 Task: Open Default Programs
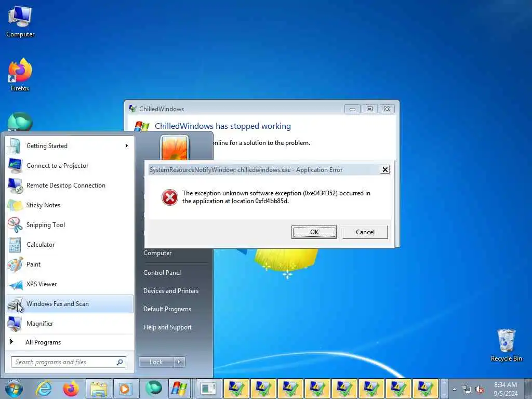coord(167,309)
